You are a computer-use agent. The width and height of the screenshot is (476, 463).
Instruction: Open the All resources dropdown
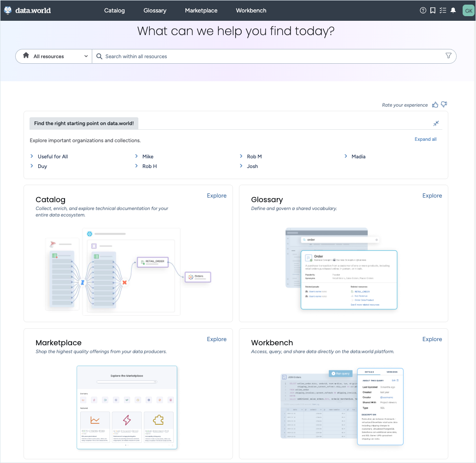54,56
